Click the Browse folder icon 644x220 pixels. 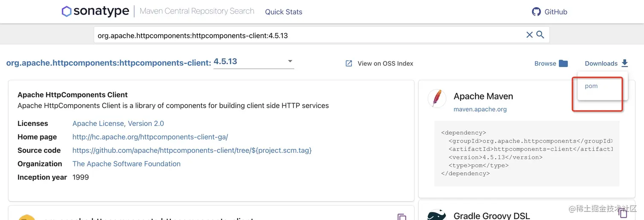click(563, 63)
